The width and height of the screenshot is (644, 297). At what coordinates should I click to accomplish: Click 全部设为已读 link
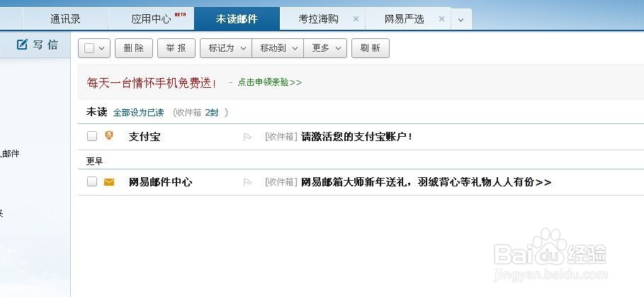point(138,113)
